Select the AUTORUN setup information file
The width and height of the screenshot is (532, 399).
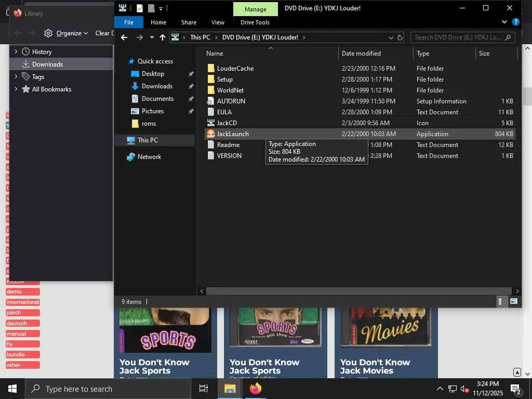coord(231,101)
